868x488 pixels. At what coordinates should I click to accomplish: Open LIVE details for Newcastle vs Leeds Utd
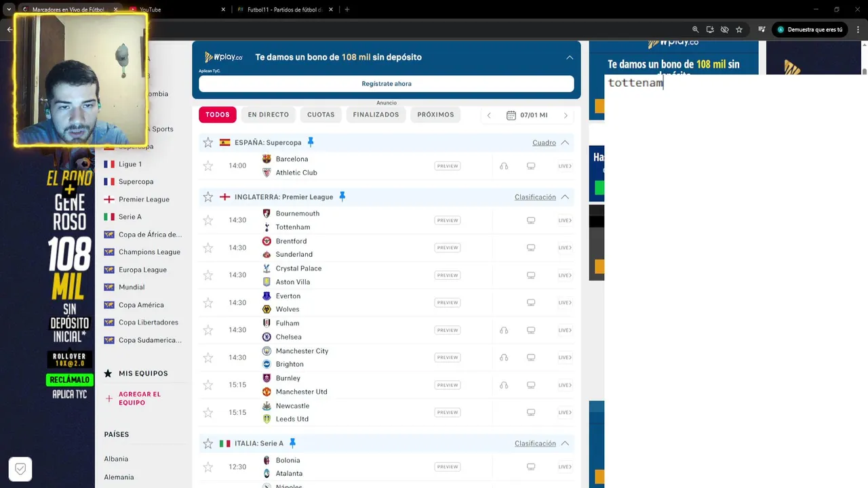(x=565, y=412)
